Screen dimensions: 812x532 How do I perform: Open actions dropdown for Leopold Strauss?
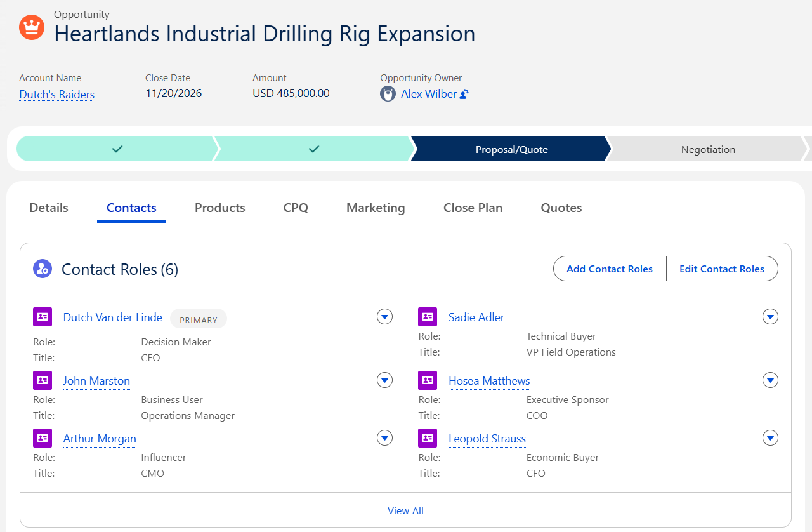click(x=770, y=437)
